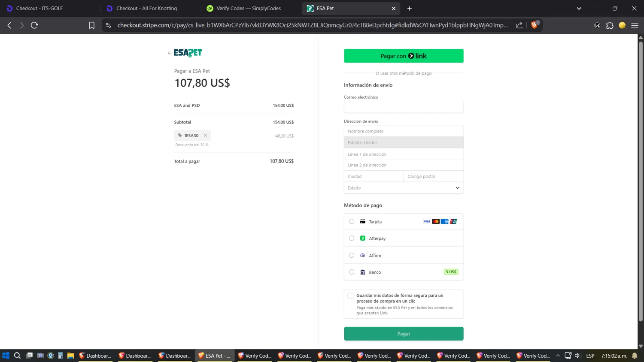Click the Afterpay logo icon
The height and width of the screenshot is (362, 644).
coord(363,238)
